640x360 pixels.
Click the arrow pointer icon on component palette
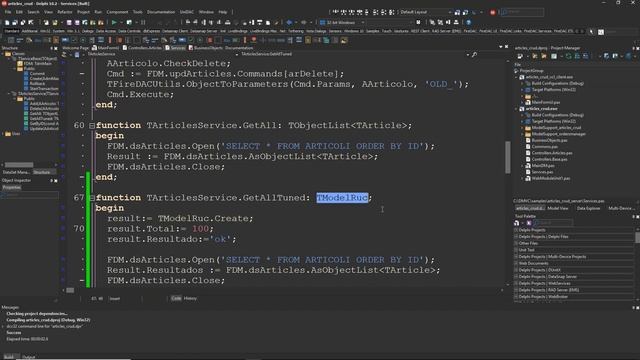tap(591, 31)
